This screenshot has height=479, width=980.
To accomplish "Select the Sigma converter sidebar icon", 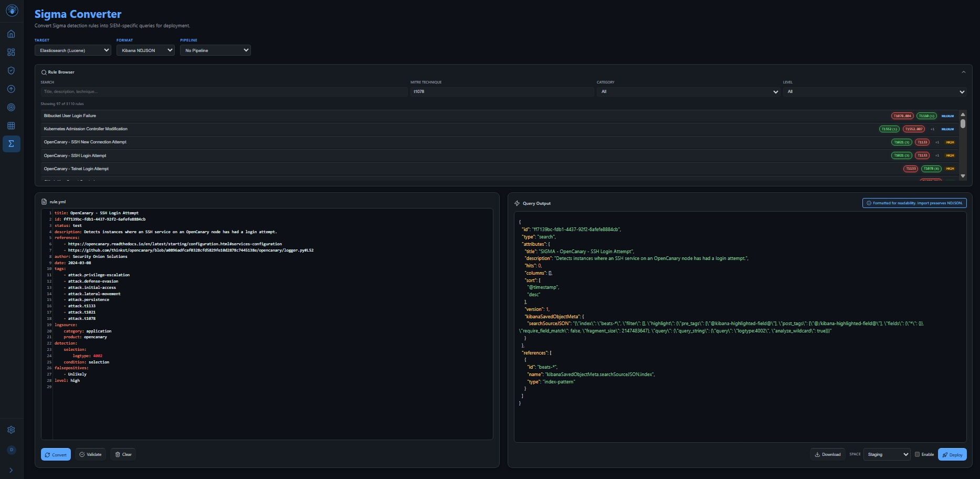I will point(11,144).
